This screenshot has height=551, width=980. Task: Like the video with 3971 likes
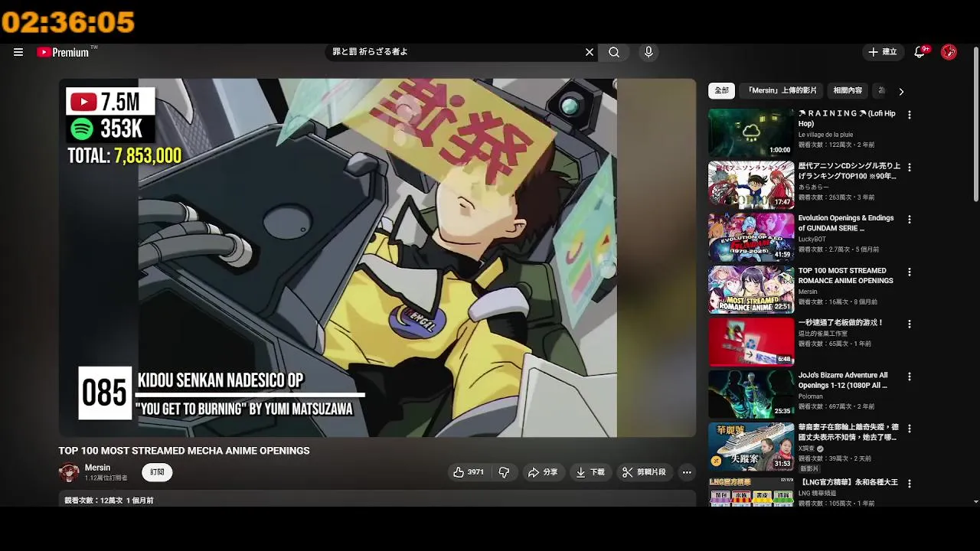point(469,472)
